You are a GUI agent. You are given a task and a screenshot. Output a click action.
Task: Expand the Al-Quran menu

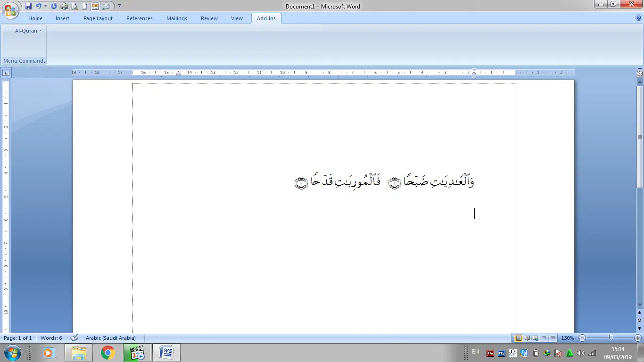click(x=28, y=31)
